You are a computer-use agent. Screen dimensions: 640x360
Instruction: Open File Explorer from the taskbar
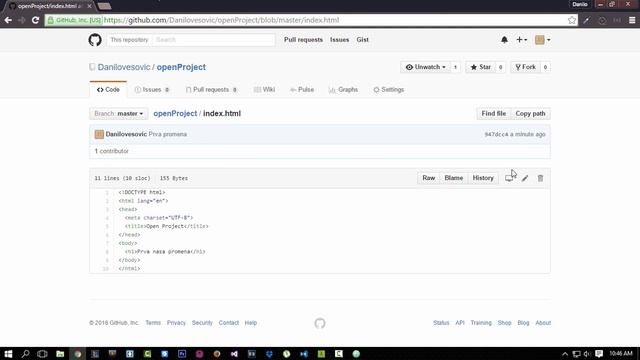[x=60, y=354]
